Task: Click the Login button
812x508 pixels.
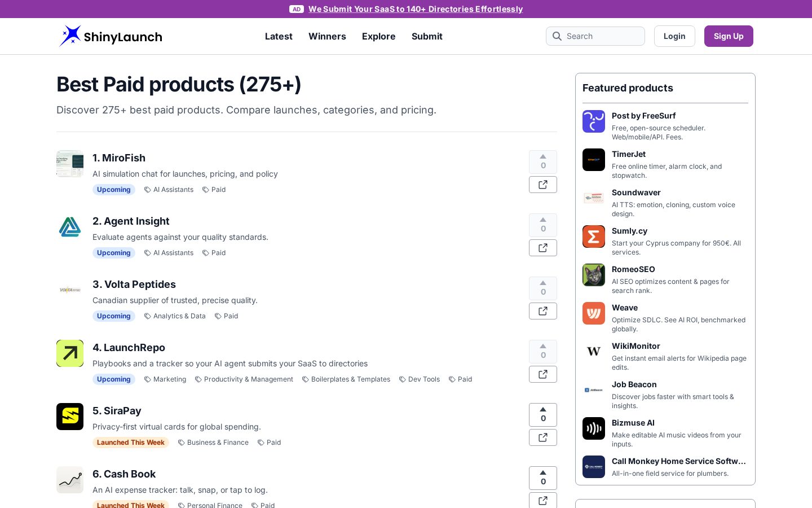Action: [x=674, y=36]
